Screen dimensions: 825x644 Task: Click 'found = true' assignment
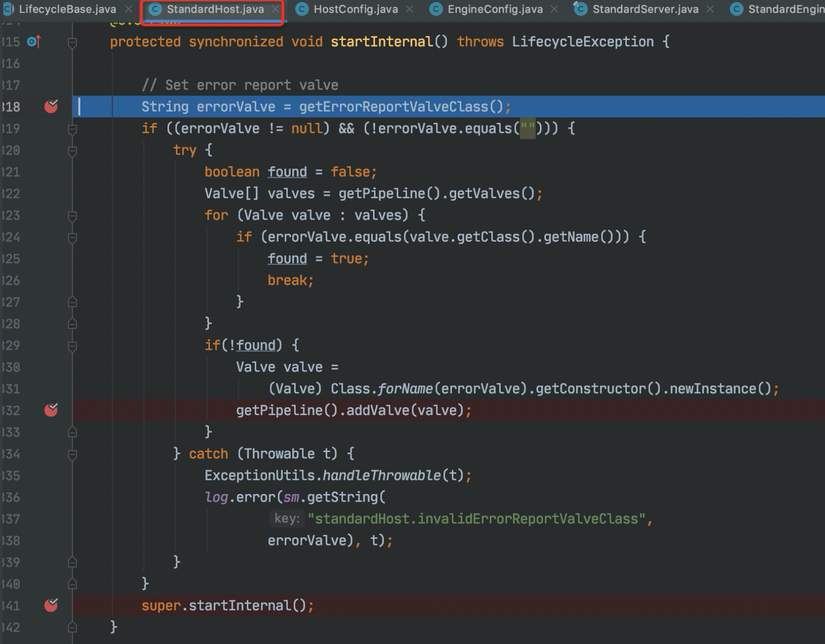(318, 259)
